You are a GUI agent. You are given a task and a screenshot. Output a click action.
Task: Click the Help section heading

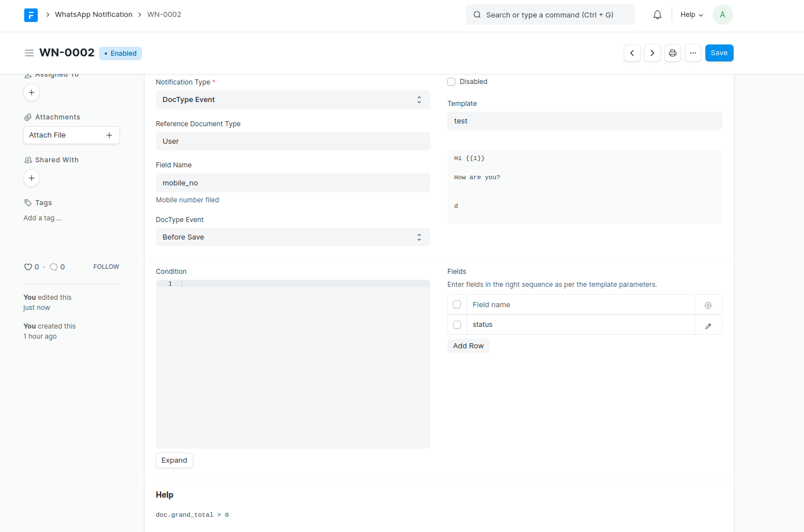[165, 495]
